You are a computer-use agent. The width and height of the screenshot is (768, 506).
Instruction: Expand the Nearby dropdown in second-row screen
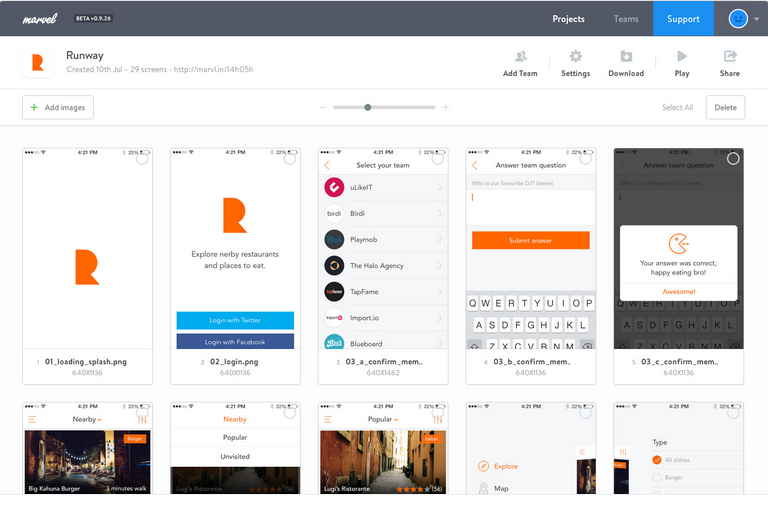point(87,419)
